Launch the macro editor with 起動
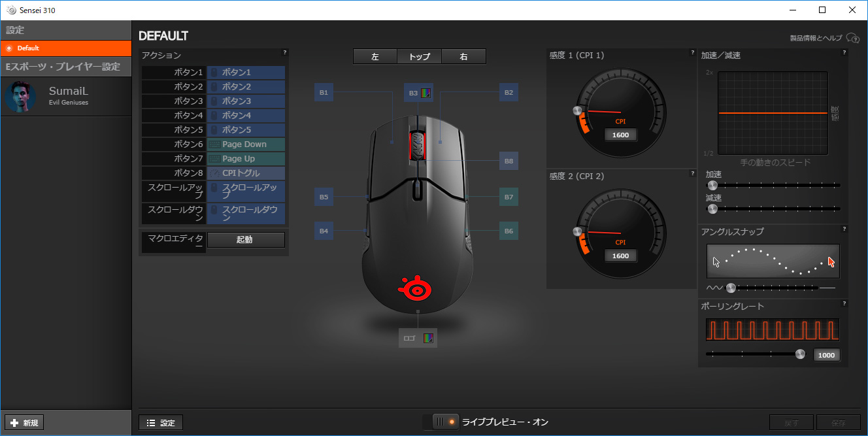 click(245, 240)
